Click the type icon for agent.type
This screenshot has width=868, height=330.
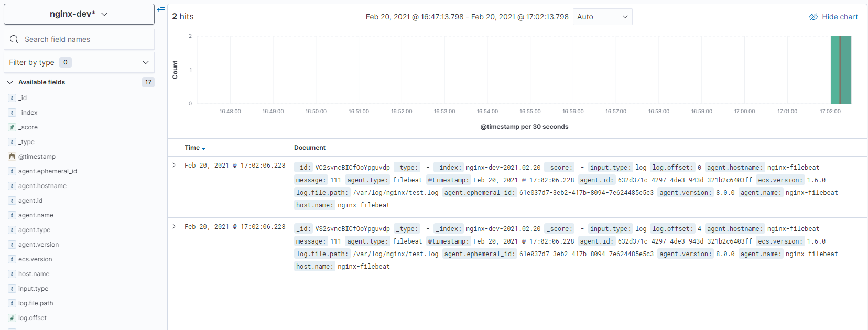pos(12,230)
